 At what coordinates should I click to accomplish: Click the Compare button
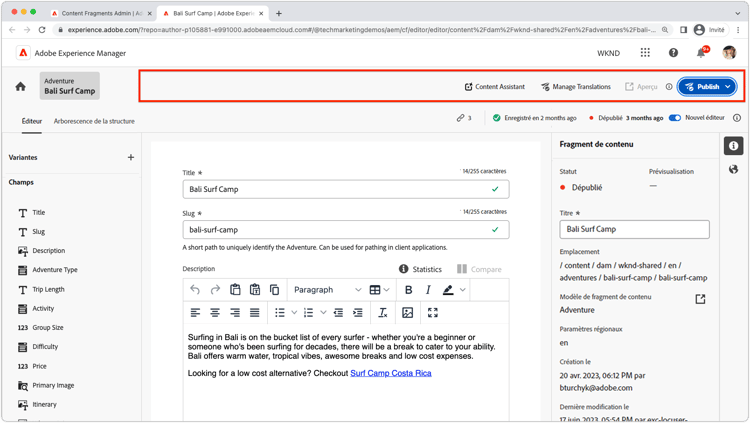coord(479,269)
